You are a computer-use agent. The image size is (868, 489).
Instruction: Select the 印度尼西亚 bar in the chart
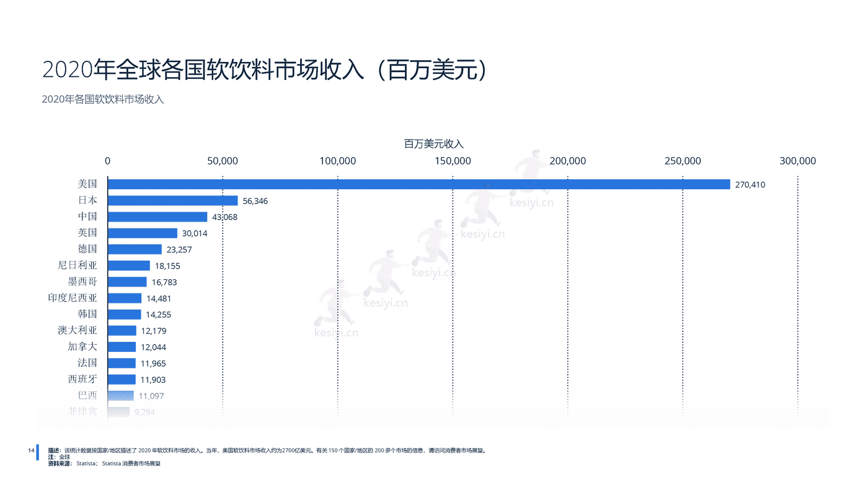[x=125, y=298]
